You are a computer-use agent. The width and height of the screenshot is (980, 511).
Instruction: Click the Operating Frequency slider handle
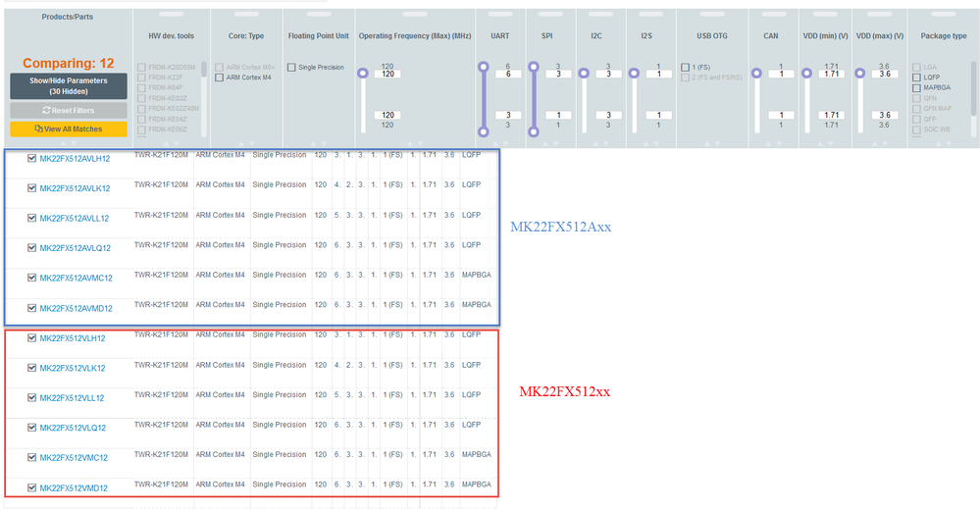pyautogui.click(x=363, y=74)
